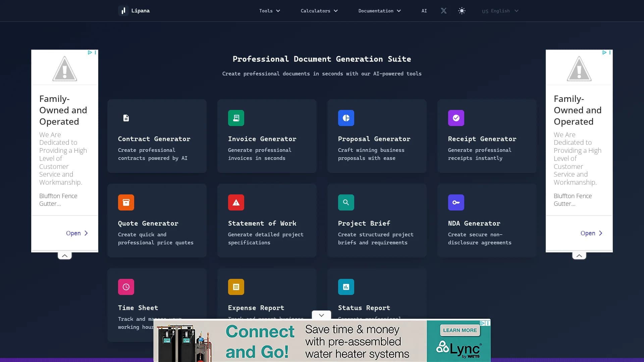The image size is (644, 362).
Task: Expand the Documentation dropdown menu
Action: tap(380, 11)
